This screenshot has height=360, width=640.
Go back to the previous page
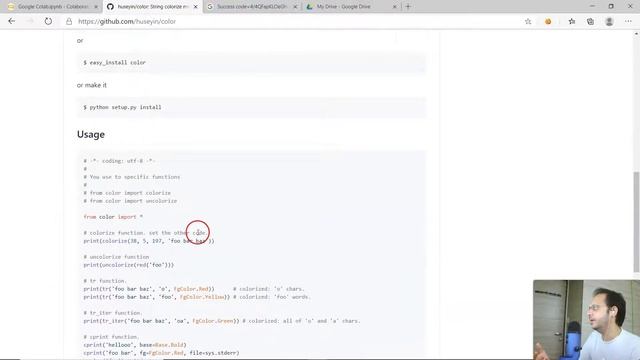coord(11,21)
